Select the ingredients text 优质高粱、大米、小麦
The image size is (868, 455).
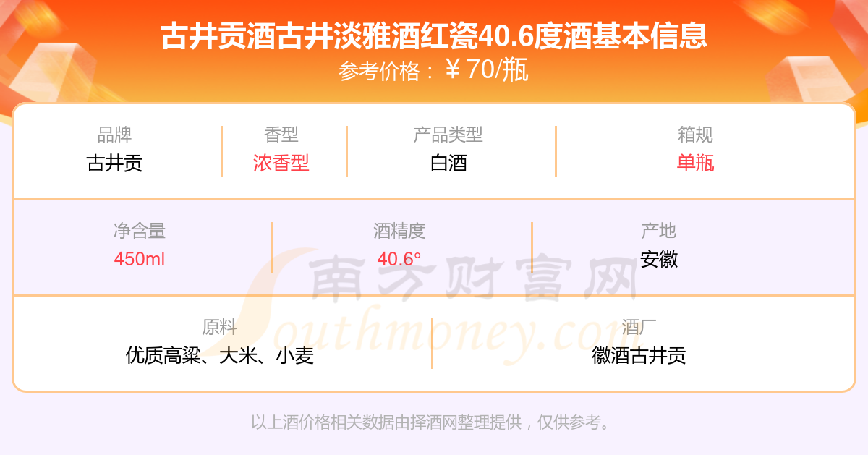(x=219, y=355)
